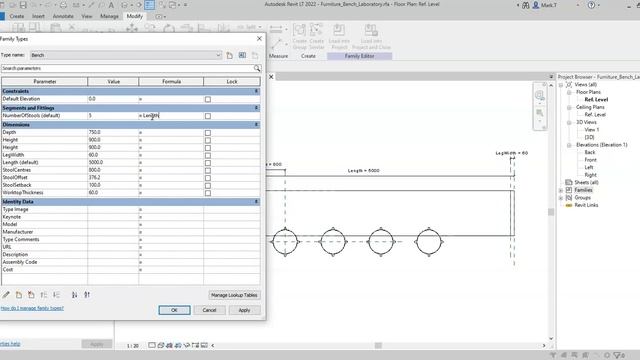Click the 1:20 view scale control
Screen dimensions: 640x360
click(133, 346)
